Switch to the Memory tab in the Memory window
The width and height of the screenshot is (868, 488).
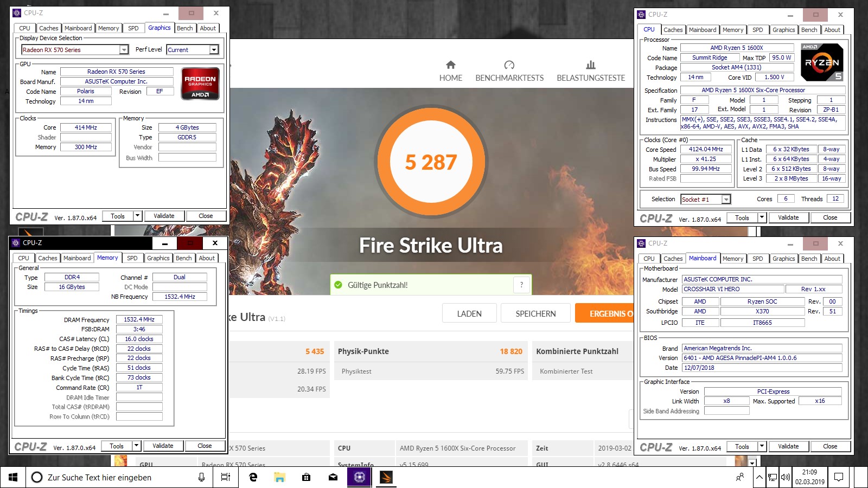(107, 258)
